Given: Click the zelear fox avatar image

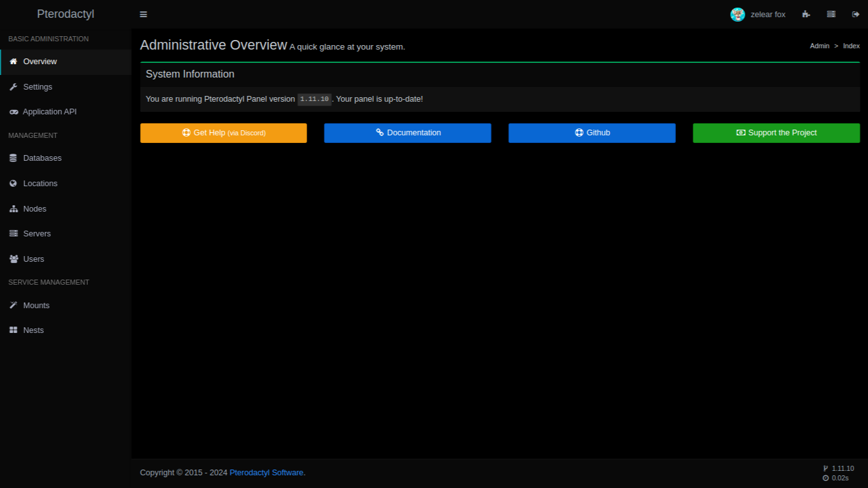Looking at the screenshot, I should pos(738,15).
